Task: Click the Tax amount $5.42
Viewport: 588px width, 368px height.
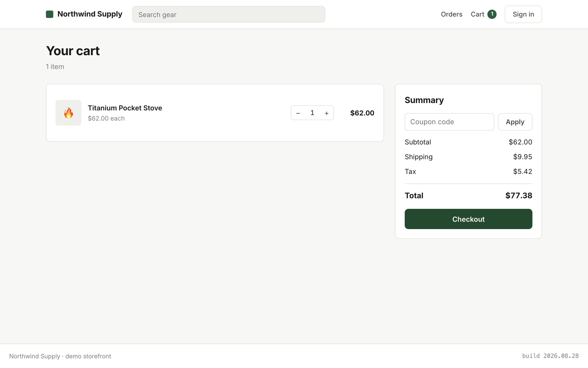Action: [x=522, y=172]
